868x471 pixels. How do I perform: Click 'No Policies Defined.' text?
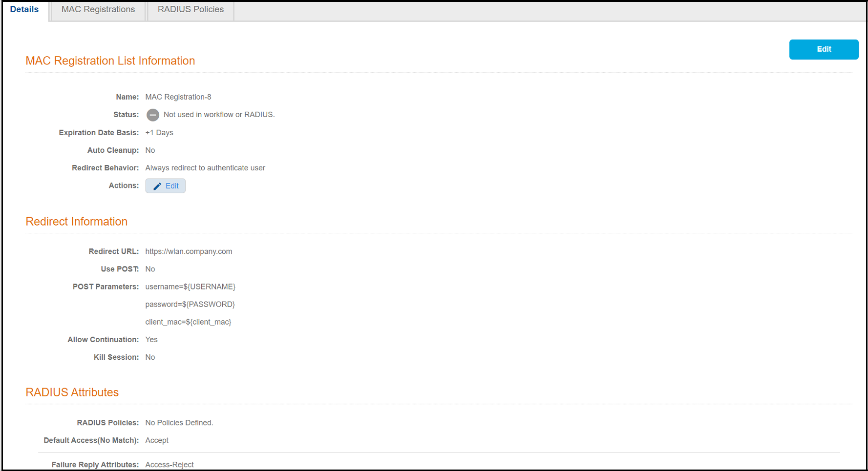coord(179,423)
